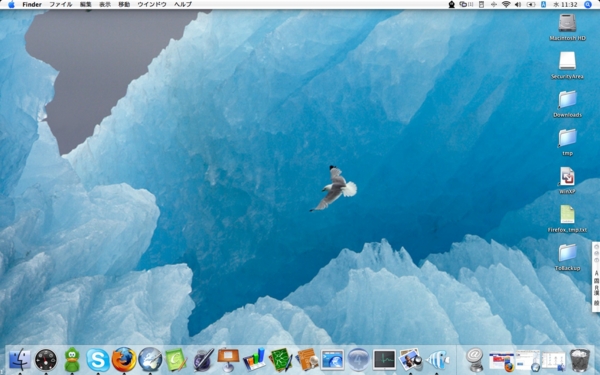The width and height of the screenshot is (600, 375).
Task: Launch Skype from the Dock
Action: pos(98,360)
